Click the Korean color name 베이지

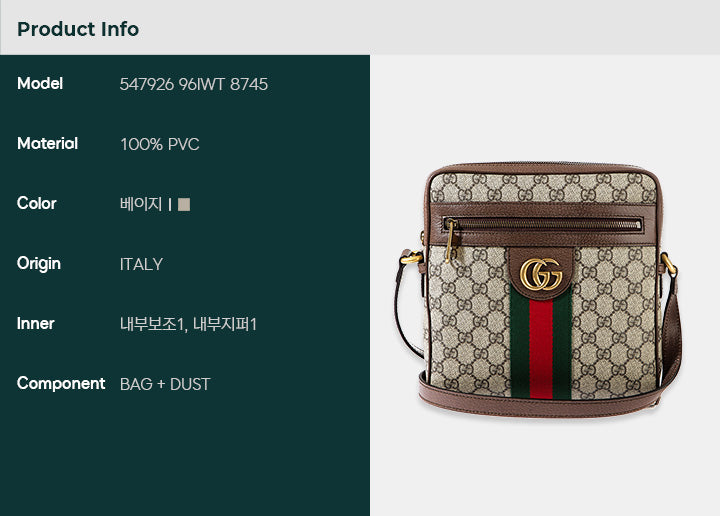[141, 204]
